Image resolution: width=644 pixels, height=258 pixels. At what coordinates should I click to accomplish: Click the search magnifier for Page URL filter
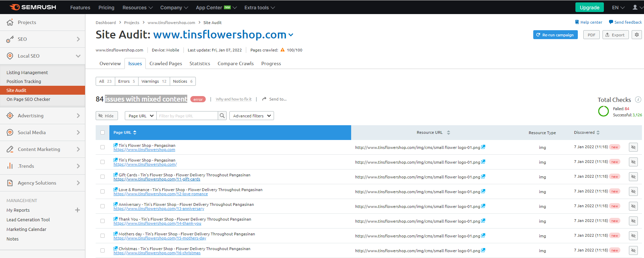click(x=222, y=116)
